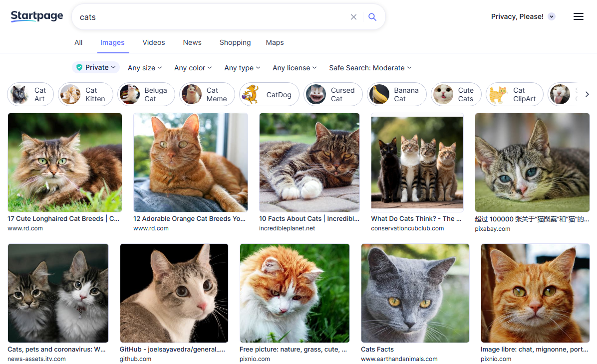Open the hamburger menu

tap(579, 16)
